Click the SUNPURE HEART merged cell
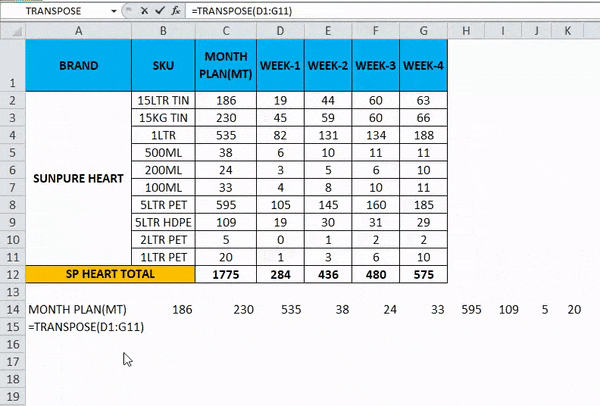 [x=78, y=178]
